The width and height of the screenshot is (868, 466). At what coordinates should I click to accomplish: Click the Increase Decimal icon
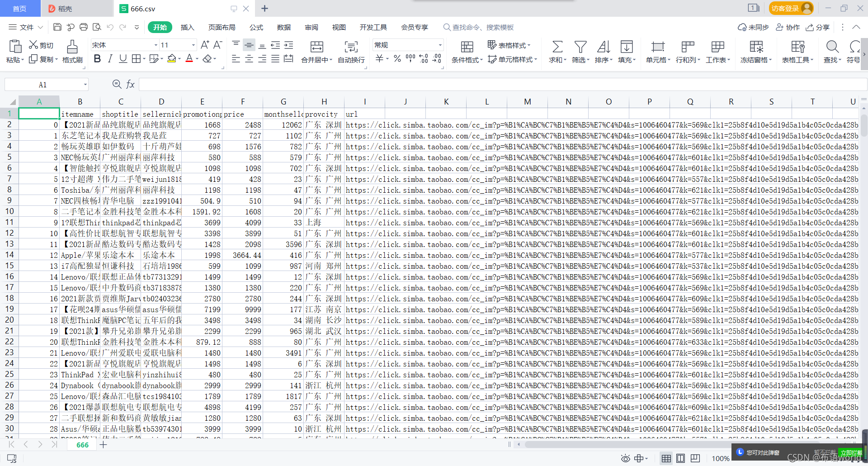pos(424,58)
